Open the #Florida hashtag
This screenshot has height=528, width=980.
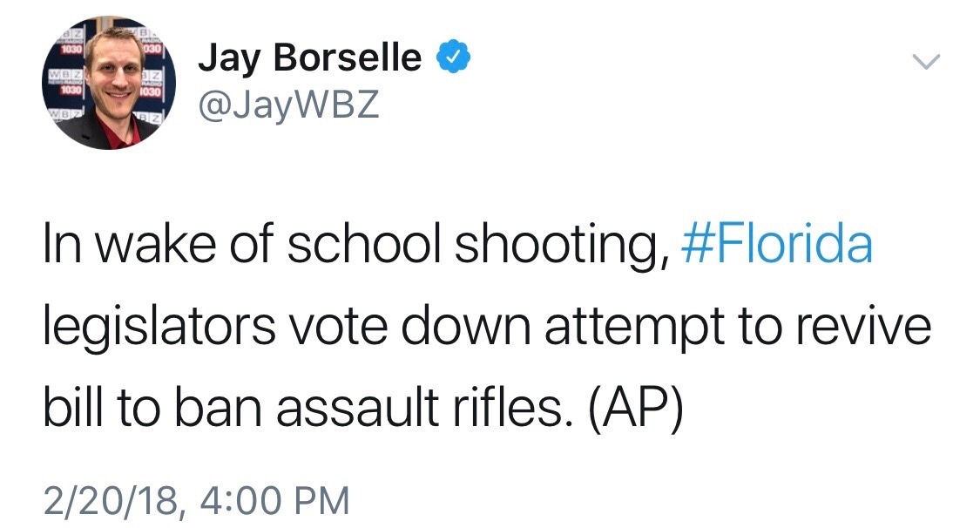click(774, 246)
